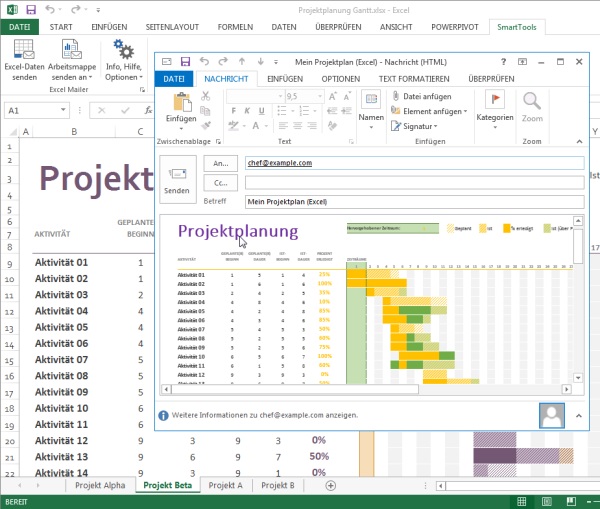The height and width of the screenshot is (509, 600).
Task: Save the Excel workbook via quick access
Action: pos(31,10)
